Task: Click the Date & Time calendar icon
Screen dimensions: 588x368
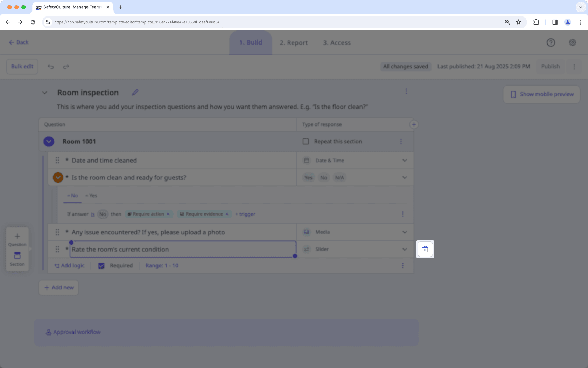Action: point(307,160)
